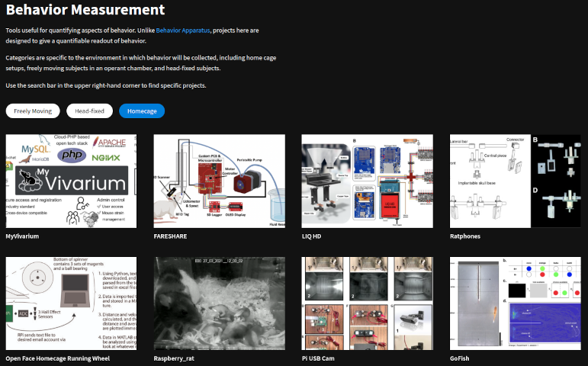Open the Ratphones project thumbnail
Viewport: 588px width, 366px height.
coord(516,181)
